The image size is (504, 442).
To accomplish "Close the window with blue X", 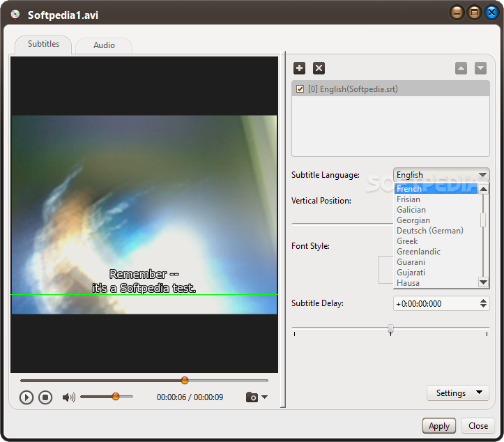I will click(491, 13).
